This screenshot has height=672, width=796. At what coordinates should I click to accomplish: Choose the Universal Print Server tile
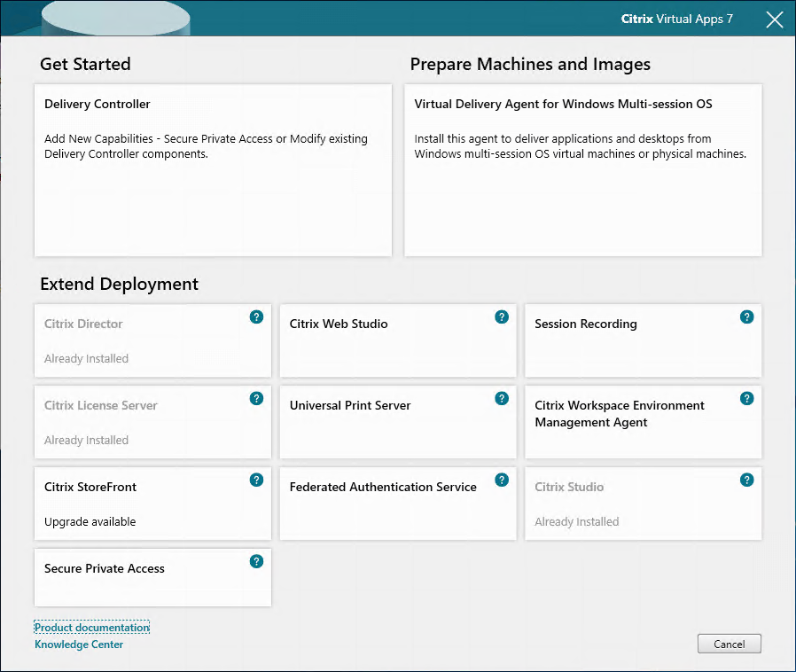398,422
